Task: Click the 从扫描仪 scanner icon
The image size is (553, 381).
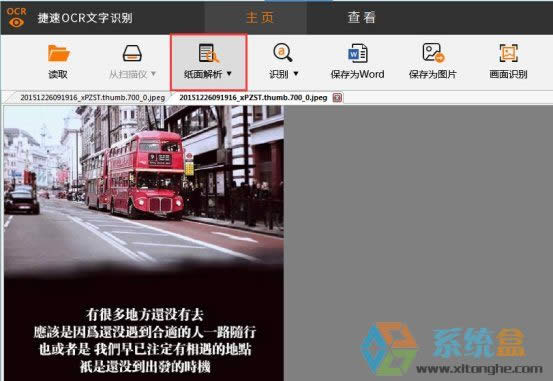Action: 132,53
